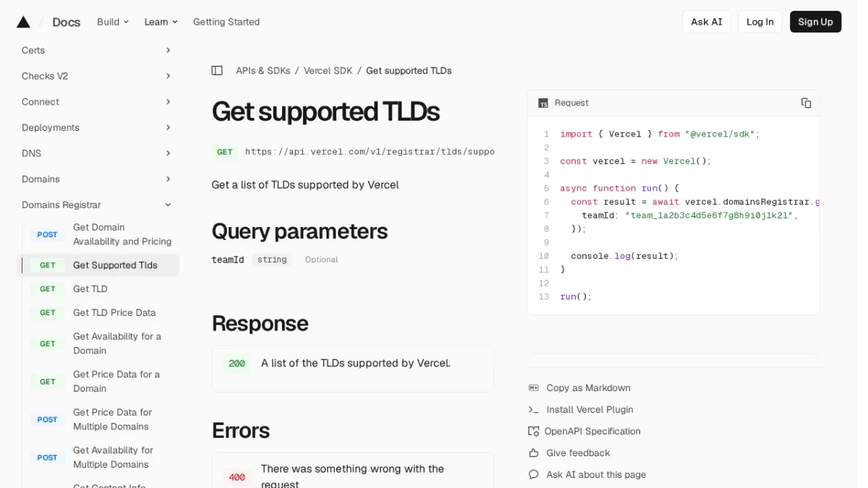Click the string type badge
868x488 pixels.
[x=272, y=260]
